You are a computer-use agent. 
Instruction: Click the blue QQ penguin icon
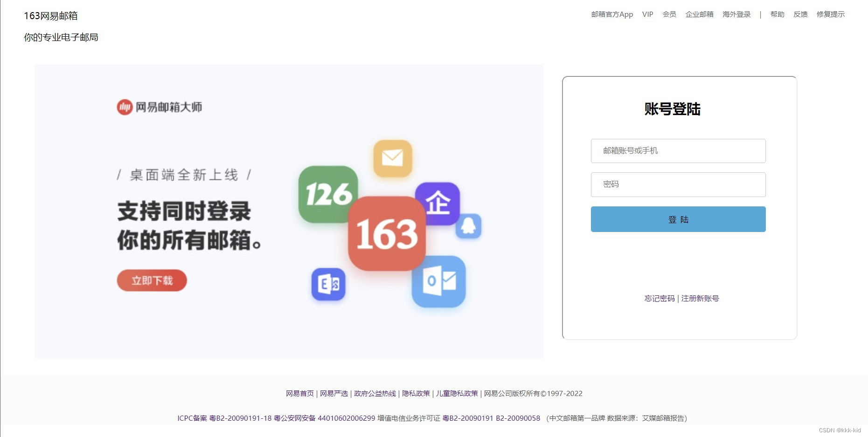click(x=468, y=226)
